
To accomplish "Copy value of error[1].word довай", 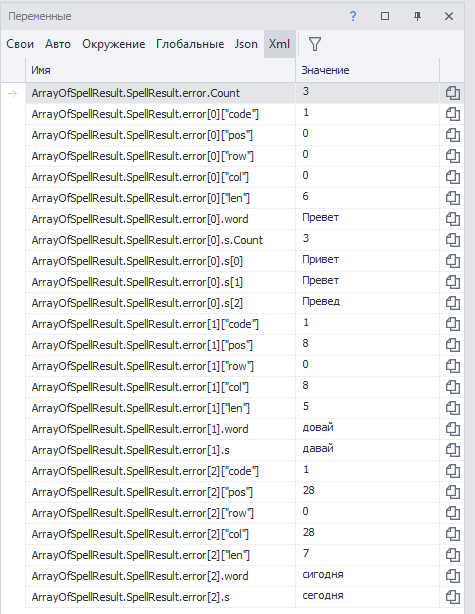I will (452, 429).
